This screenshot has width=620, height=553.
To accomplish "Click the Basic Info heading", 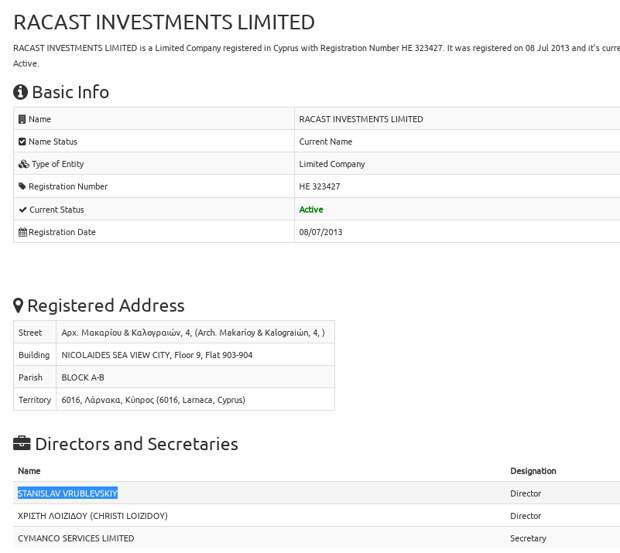I will pos(70,92).
